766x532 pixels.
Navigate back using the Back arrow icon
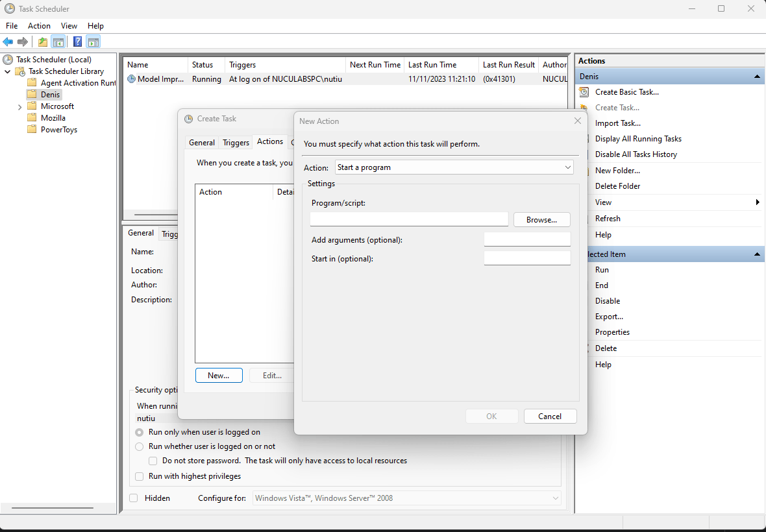pos(8,42)
